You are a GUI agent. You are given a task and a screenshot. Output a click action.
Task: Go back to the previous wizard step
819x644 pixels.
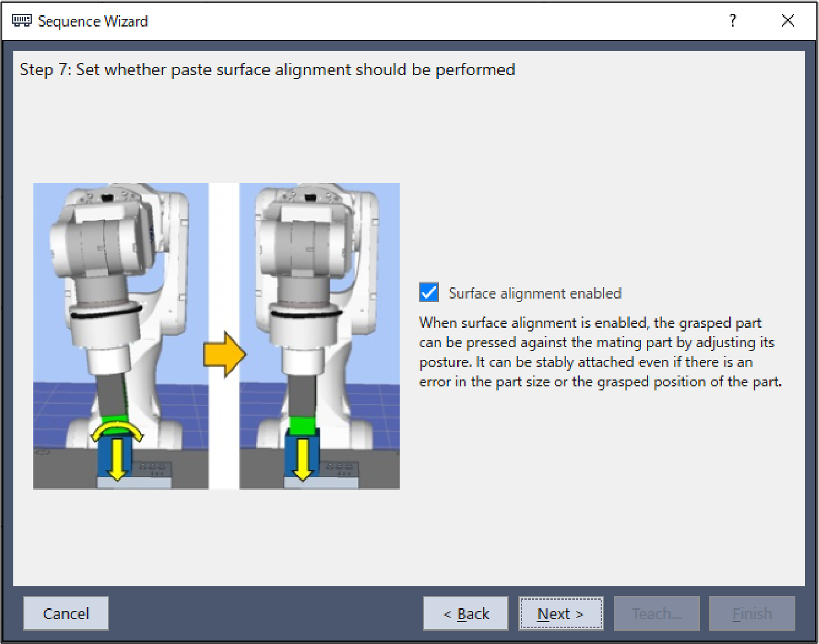(x=466, y=613)
